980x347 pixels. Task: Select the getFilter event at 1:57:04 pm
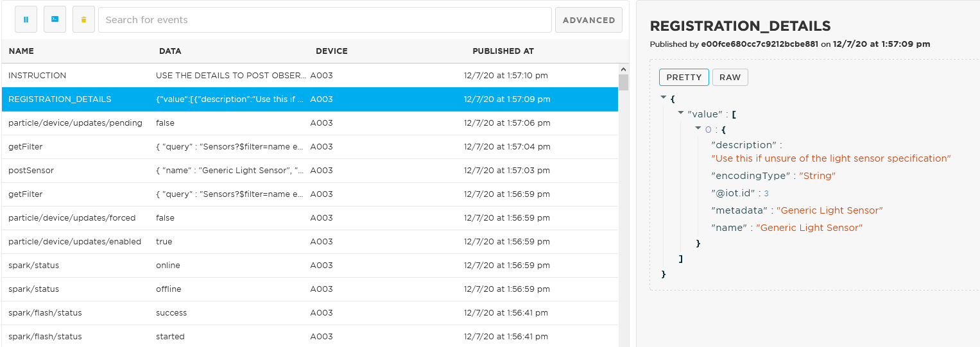pos(310,147)
